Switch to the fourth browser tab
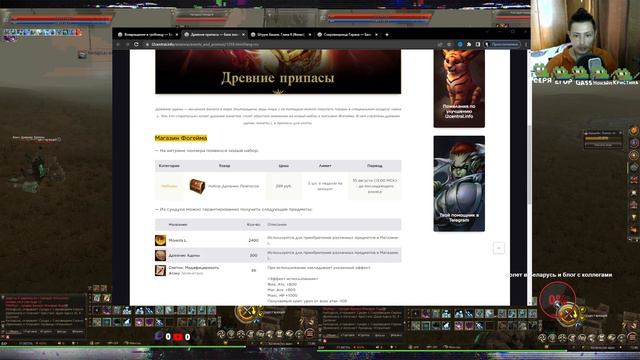640x360 pixels. click(x=347, y=35)
